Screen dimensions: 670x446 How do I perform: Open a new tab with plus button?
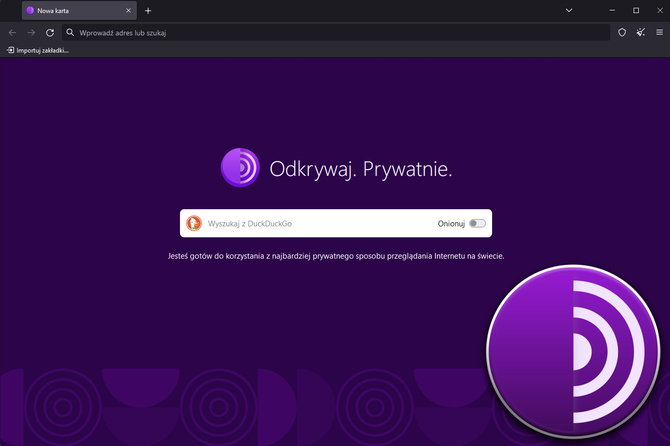click(x=148, y=11)
